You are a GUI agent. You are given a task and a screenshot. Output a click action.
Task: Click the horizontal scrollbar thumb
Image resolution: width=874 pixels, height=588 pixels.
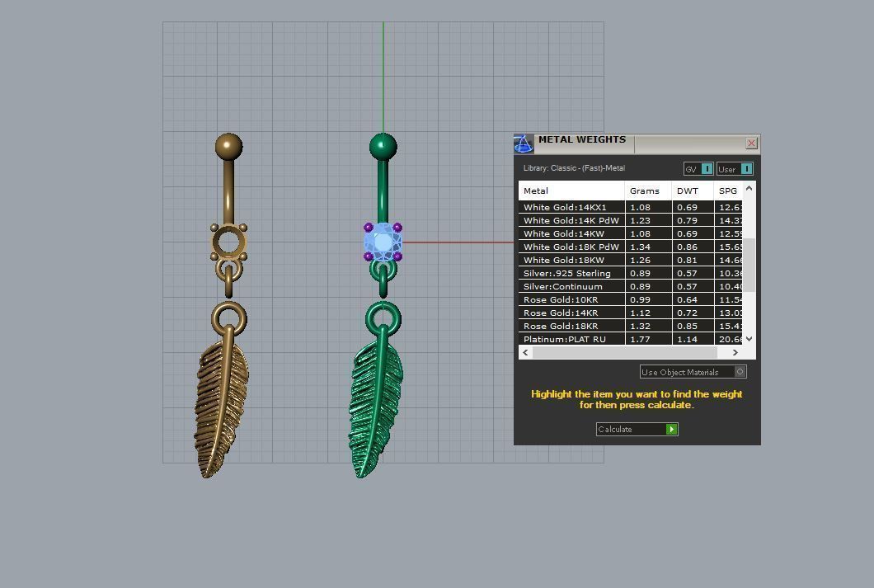click(x=625, y=352)
